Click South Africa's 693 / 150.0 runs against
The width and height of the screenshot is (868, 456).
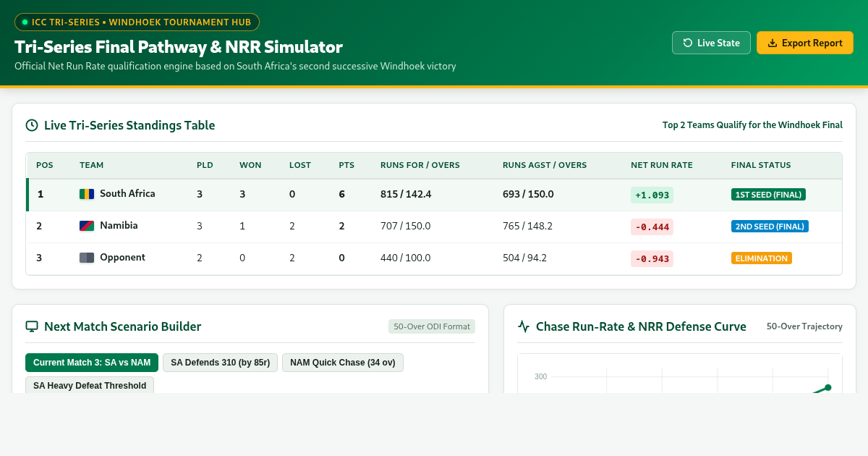(528, 194)
